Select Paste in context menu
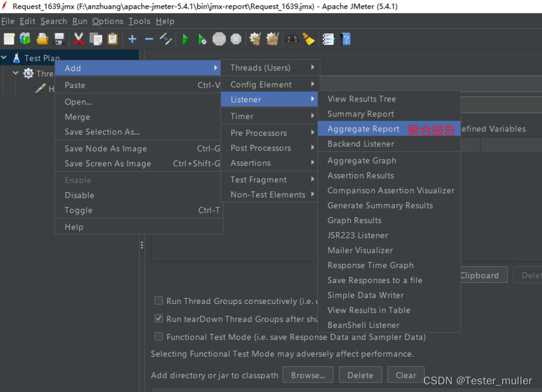Image resolution: width=542 pixels, height=392 pixels. pos(138,85)
